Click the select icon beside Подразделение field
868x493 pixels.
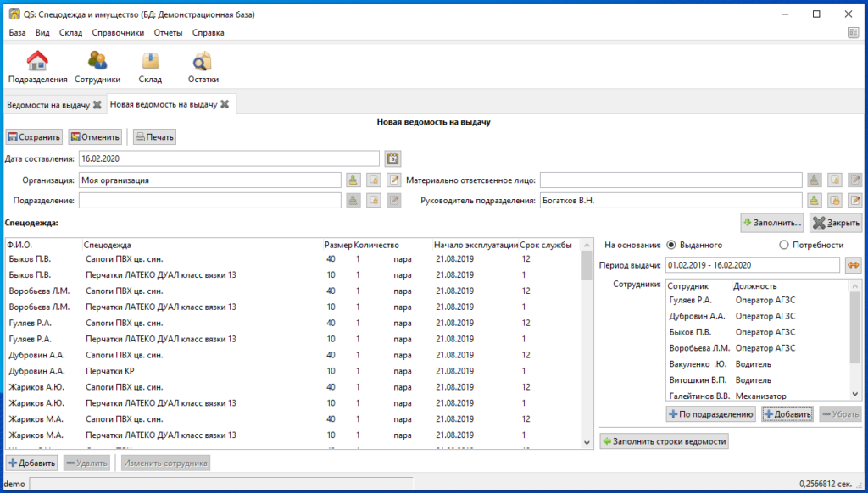click(x=353, y=200)
